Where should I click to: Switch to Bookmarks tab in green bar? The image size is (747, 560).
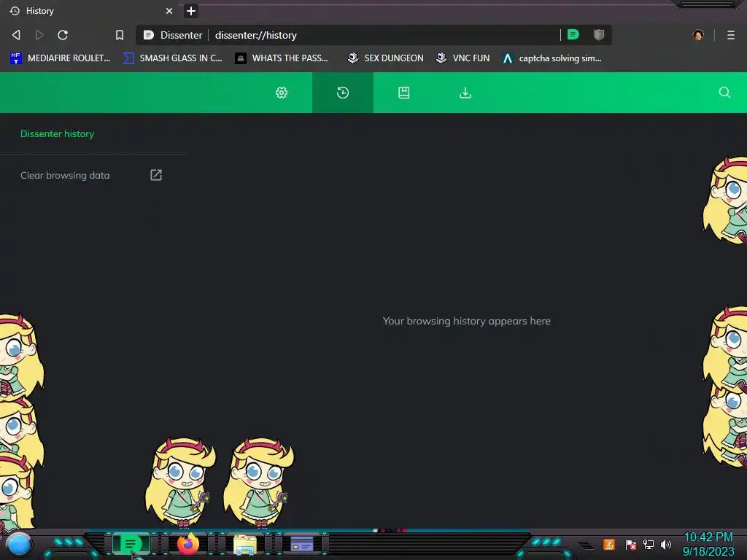404,93
